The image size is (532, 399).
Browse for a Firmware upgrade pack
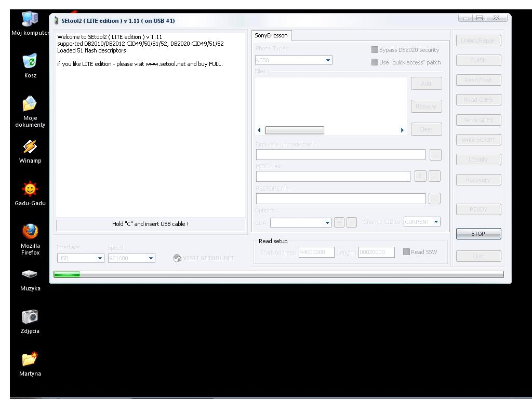pos(434,154)
